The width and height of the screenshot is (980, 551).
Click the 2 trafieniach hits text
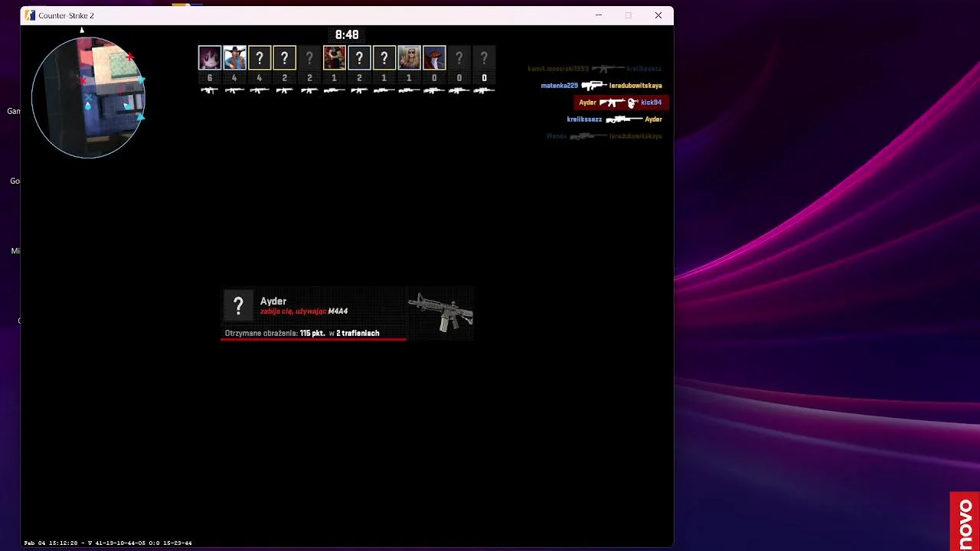tap(358, 334)
